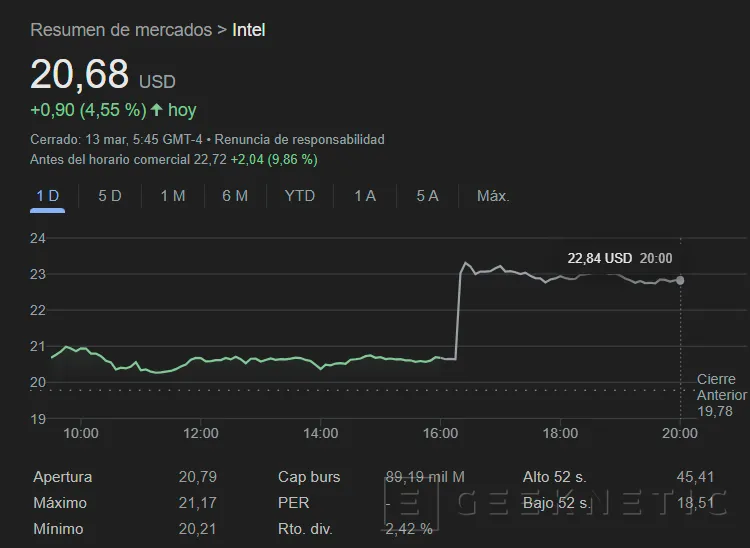750x548 pixels.
Task: Click the gray data point dot on chart
Action: pos(680,280)
